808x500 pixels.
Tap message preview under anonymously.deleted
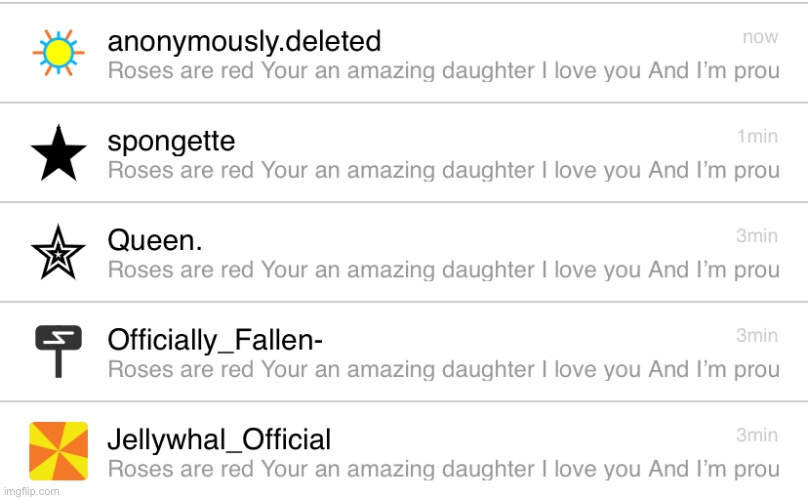[x=444, y=71]
